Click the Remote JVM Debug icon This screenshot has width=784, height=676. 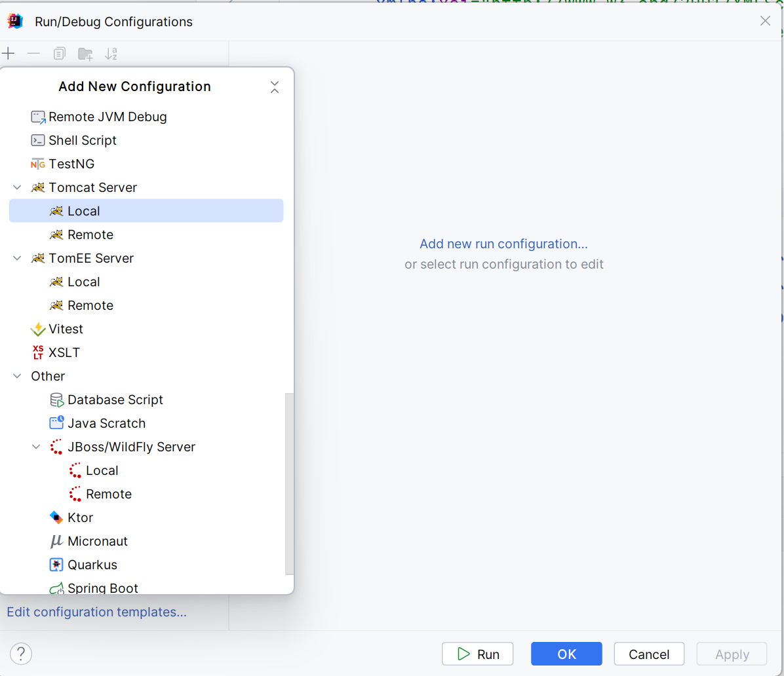(38, 117)
